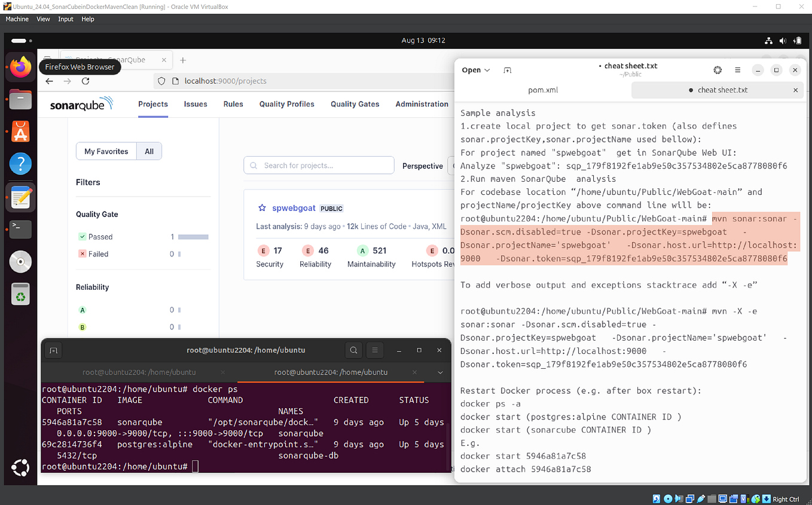Click the new terminal tab icon
This screenshot has height=505, width=812.
tap(53, 350)
